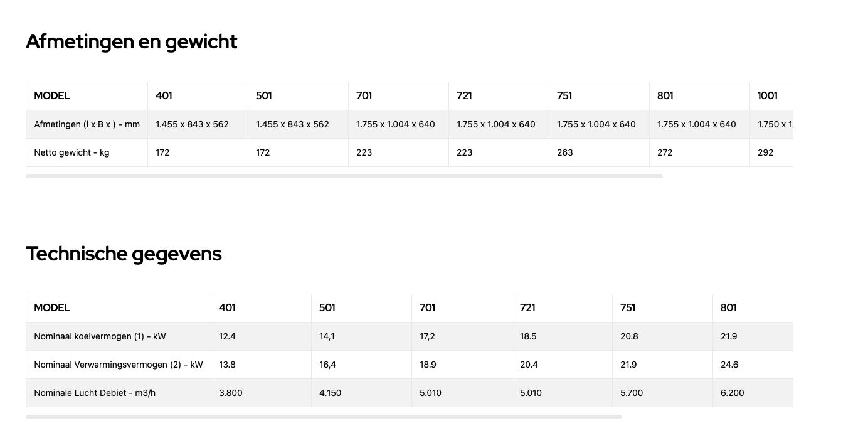The image size is (868, 433).
Task: Select the 401 column header in dimensions table
Action: coord(198,96)
